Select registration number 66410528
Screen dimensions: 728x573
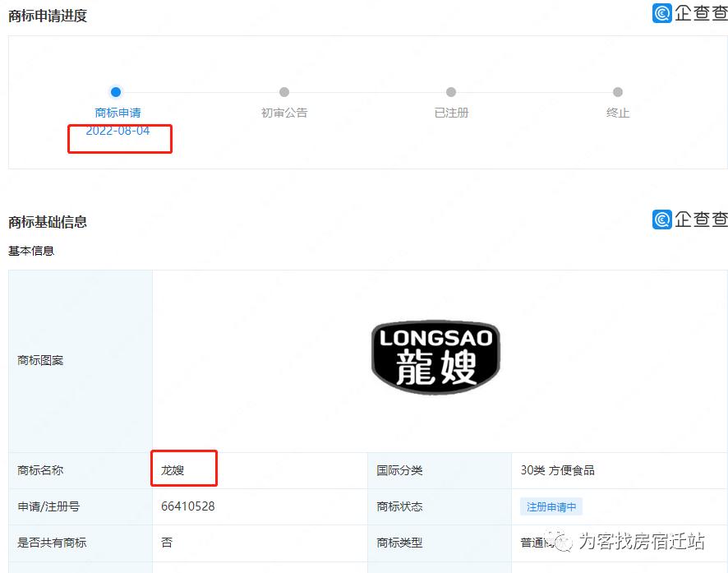pyautogui.click(x=188, y=506)
